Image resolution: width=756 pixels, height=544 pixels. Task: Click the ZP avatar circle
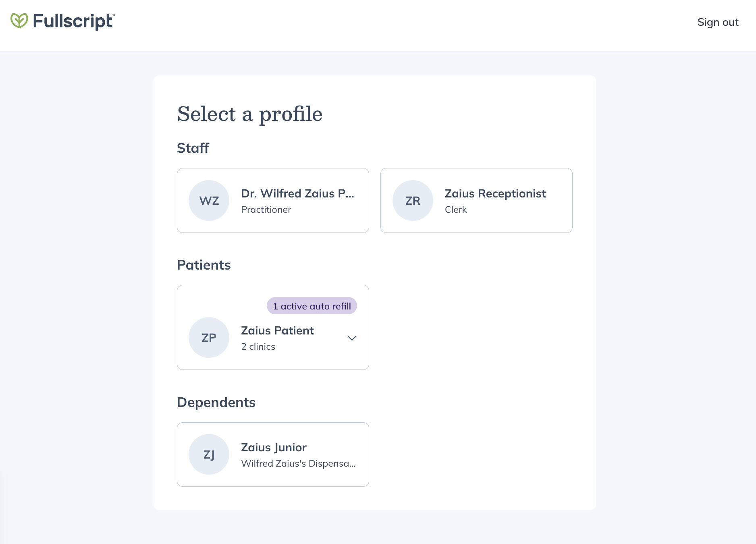209,338
